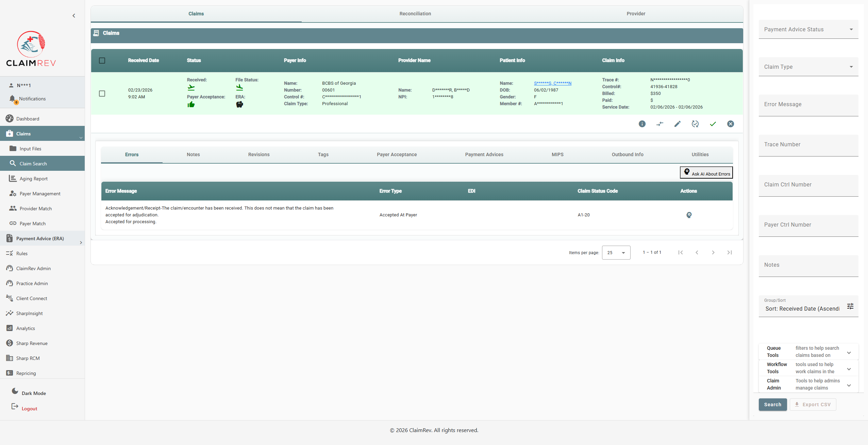
Task: Open the Payer Acceptance tab
Action: pos(397,154)
